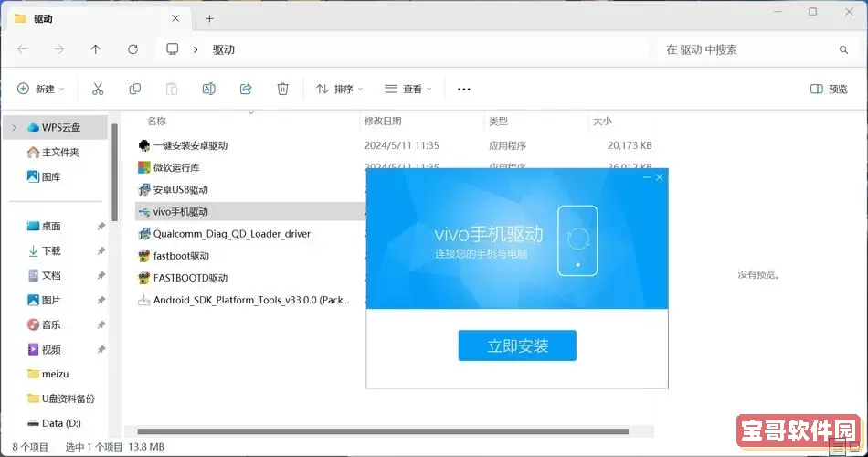Viewport: 868px width, 457px height.
Task: Close the vivo installer dialog
Action: [660, 177]
